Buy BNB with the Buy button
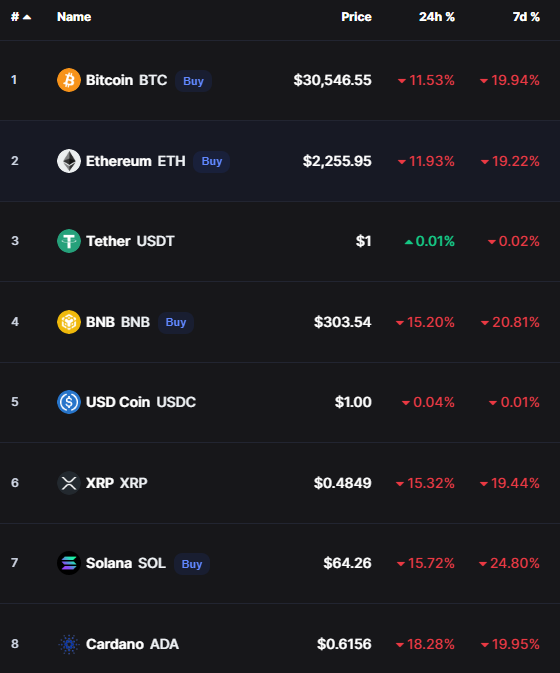This screenshot has width=560, height=673. tap(176, 322)
